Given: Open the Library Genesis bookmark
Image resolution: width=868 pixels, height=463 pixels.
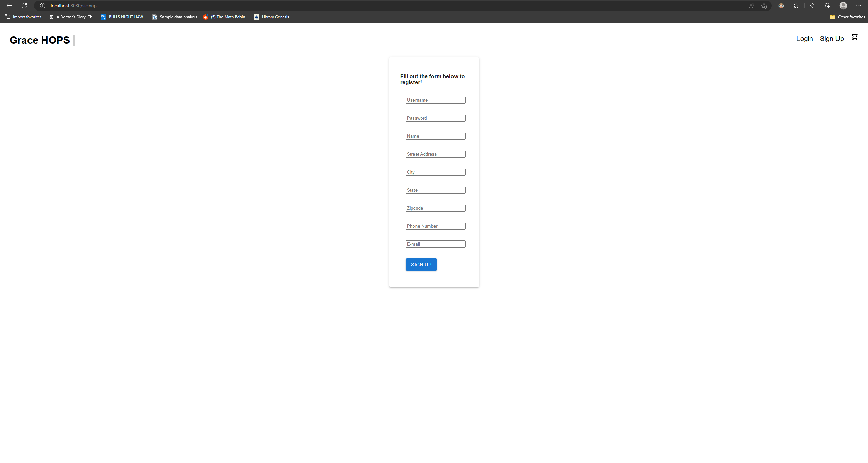Looking at the screenshot, I should tap(271, 17).
